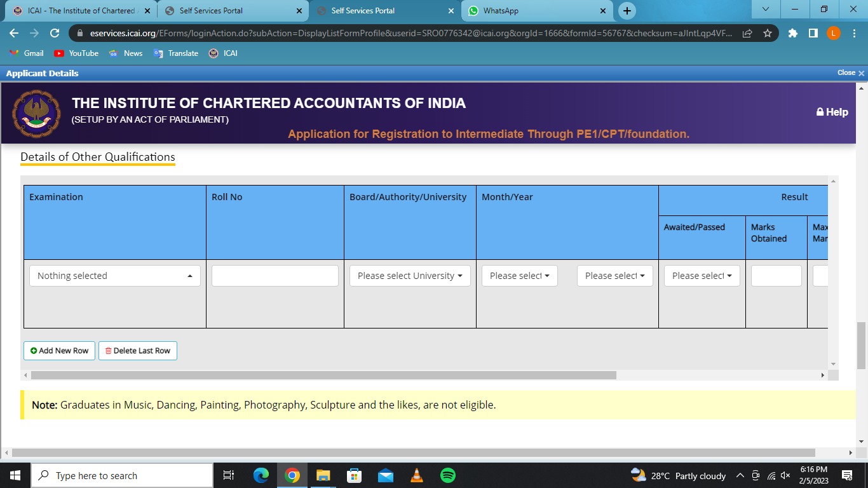Open Microsoft Edge from the taskbar

[261, 475]
